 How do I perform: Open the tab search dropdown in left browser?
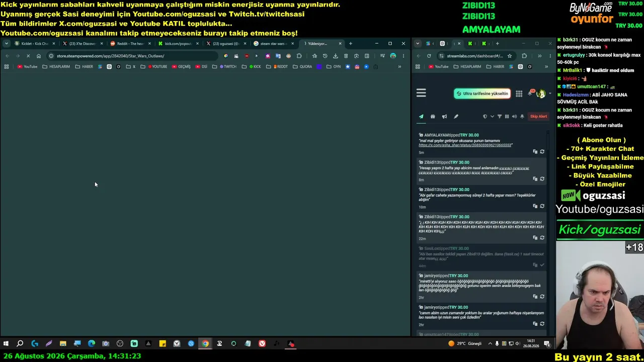pos(6,44)
